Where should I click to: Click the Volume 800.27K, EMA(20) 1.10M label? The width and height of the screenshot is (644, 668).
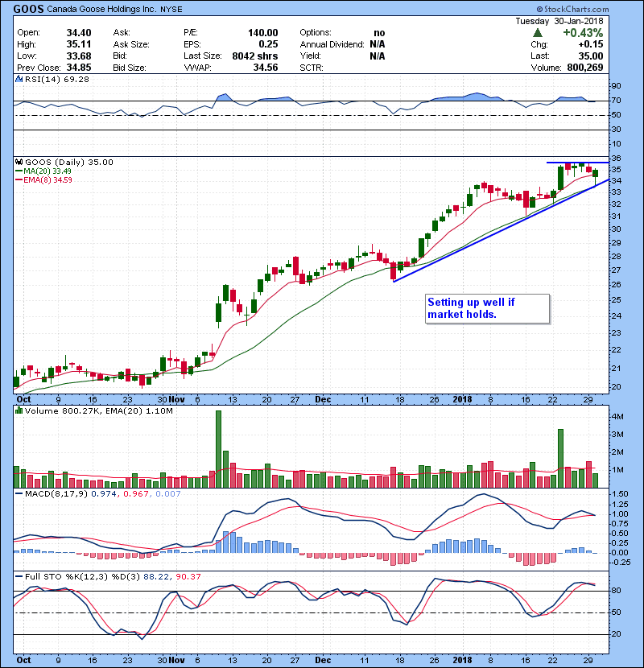(x=99, y=410)
